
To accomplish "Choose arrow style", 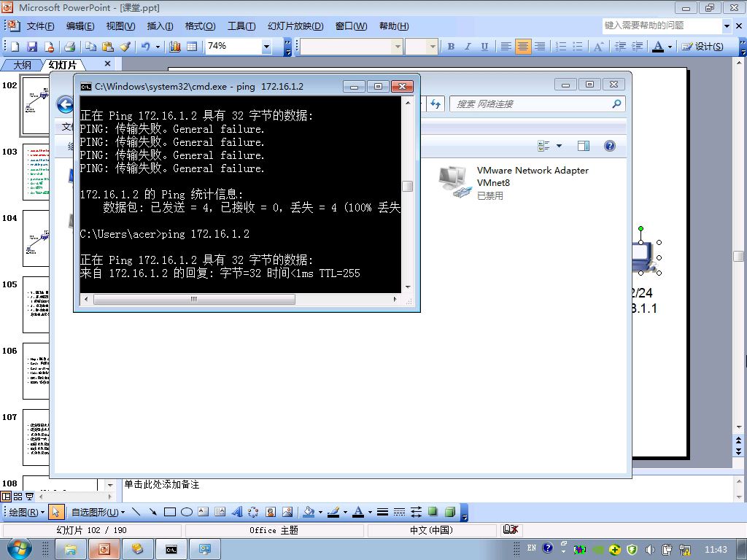I will [416, 513].
